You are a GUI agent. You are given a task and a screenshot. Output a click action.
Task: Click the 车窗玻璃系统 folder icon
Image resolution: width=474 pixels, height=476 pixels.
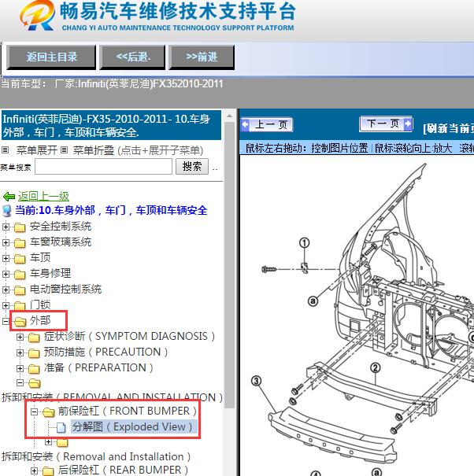[x=20, y=243]
